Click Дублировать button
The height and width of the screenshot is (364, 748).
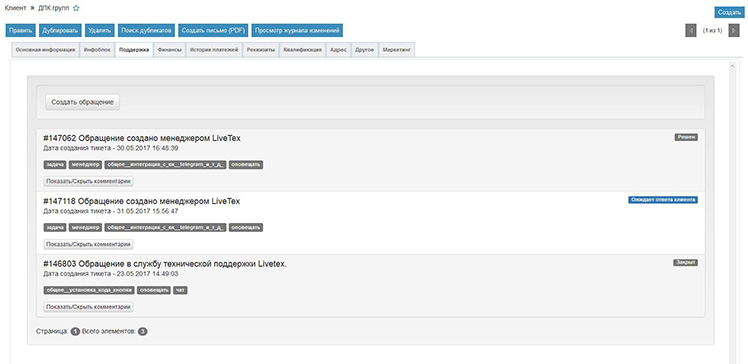60,31
